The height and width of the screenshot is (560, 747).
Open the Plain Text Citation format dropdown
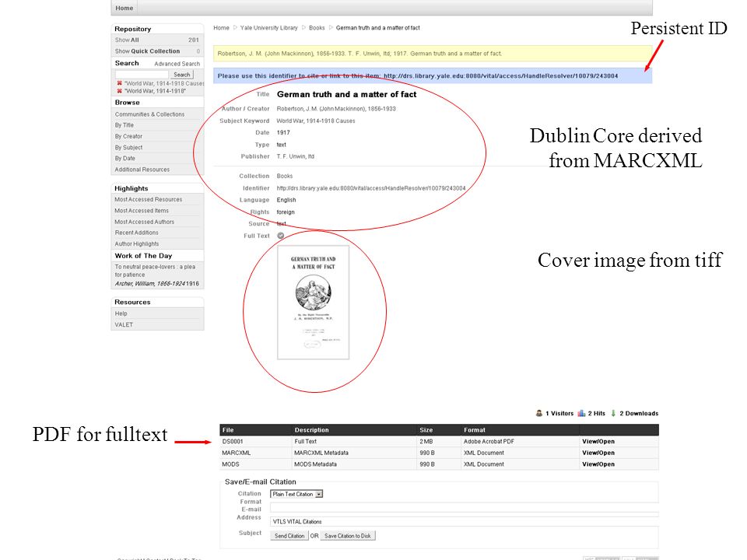[x=296, y=495]
